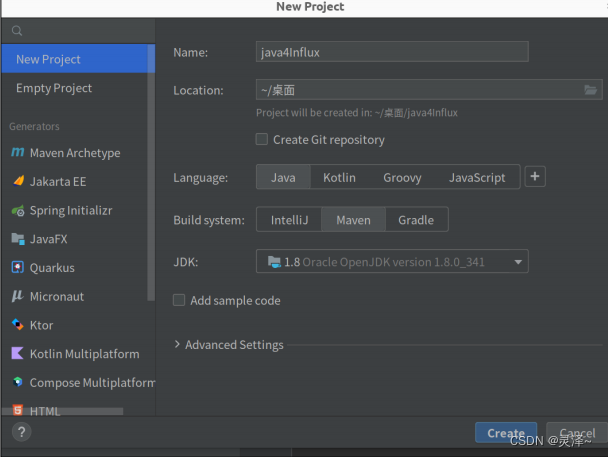Select Groovy as the language
Viewport: 608px width, 457px height.
(402, 177)
